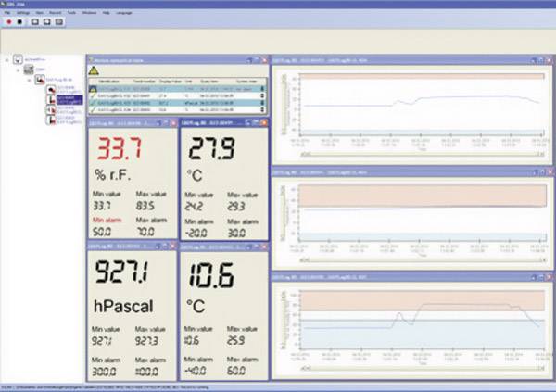Collapse the data logger node in tree
Viewport: 556px width, 392px height.
30,81
